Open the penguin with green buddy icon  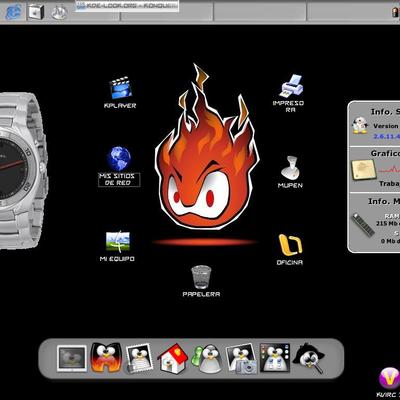206,359
